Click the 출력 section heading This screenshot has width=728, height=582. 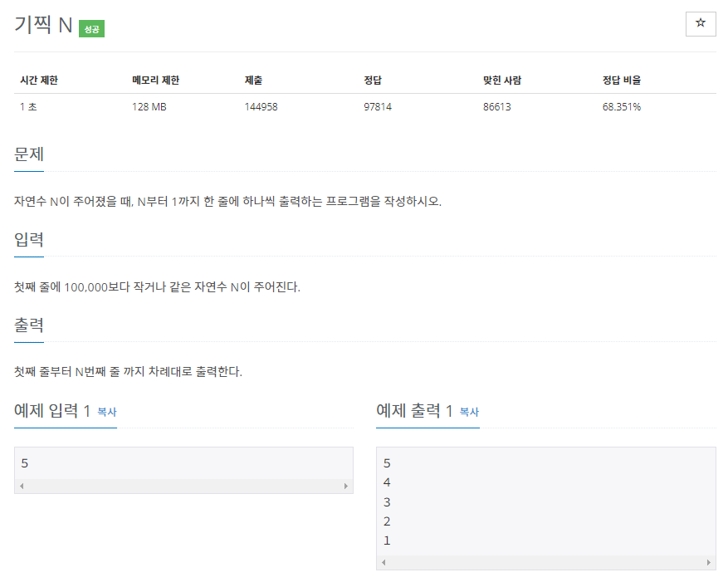click(29, 325)
